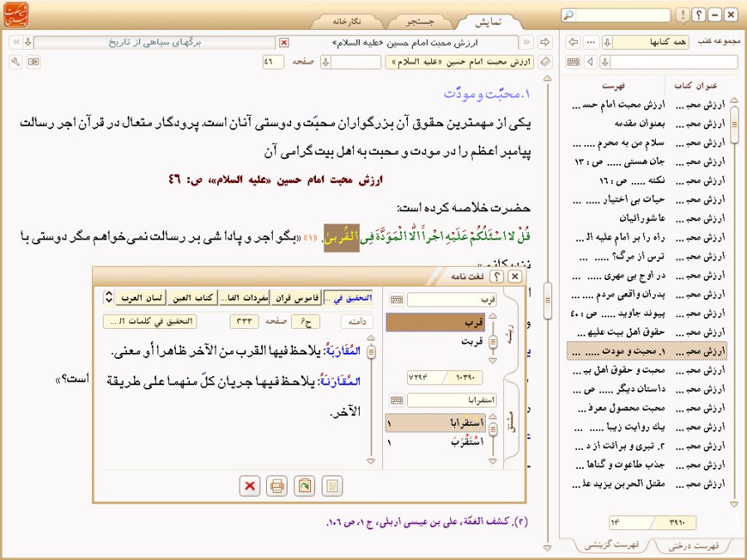The image size is (747, 560).
Task: Click the print icon in dictionary dialog
Action: pyautogui.click(x=277, y=486)
